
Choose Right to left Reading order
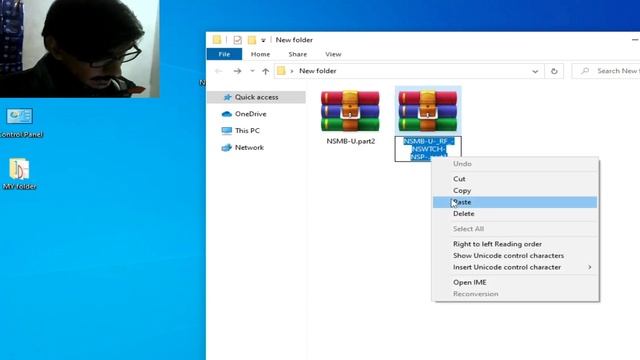[x=515, y=244]
